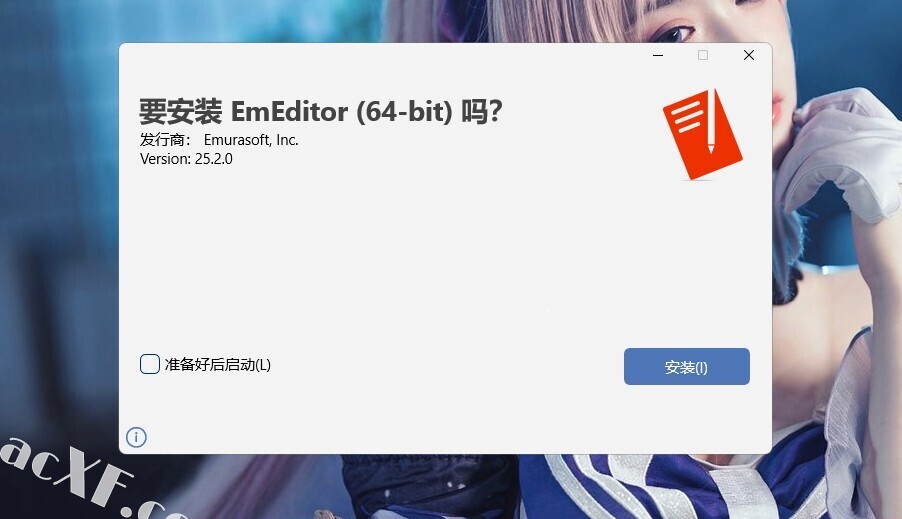The height and width of the screenshot is (519, 902).
Task: Click the 发行商: label
Action: pos(165,140)
